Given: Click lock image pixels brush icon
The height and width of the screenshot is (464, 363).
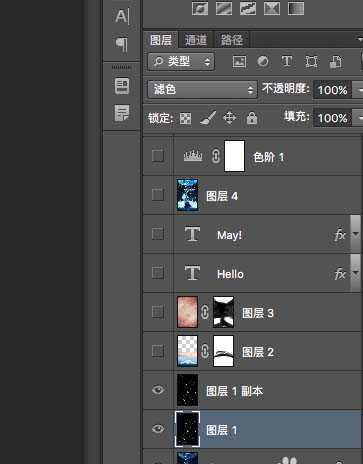Looking at the screenshot, I should tap(208, 118).
